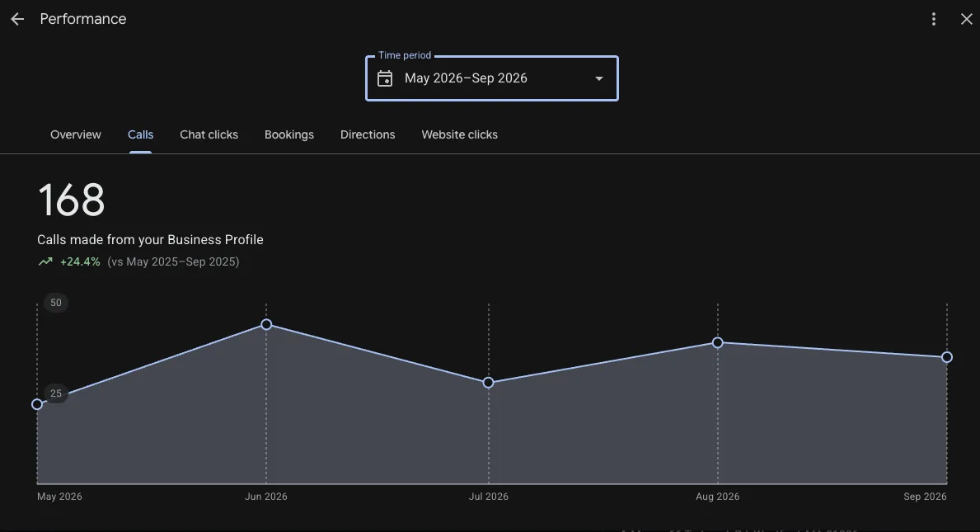980x532 pixels.
Task: Click the "Calls made from your Business Profile" text
Action: 150,240
